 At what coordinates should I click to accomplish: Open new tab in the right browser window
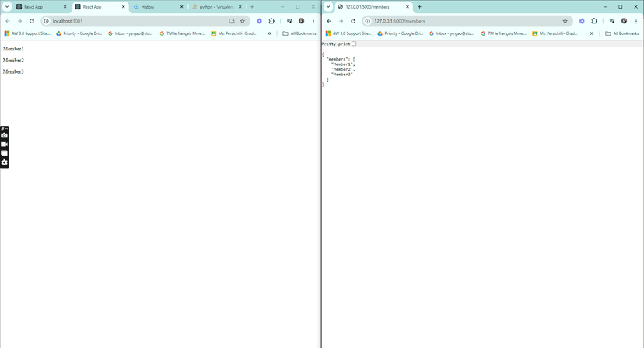419,6
